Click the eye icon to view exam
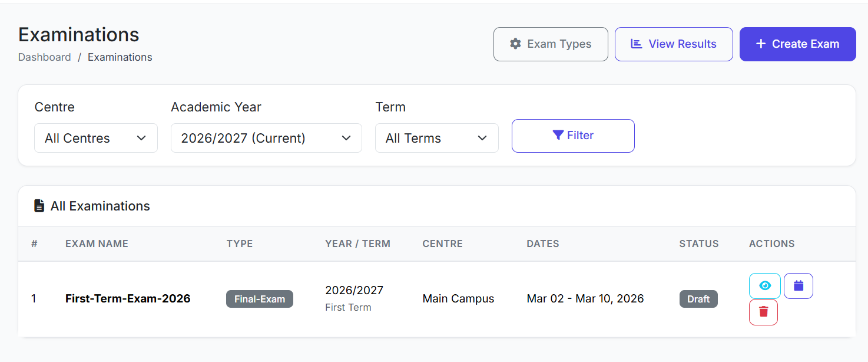Screen dimensions: 868x362 [x=764, y=286]
